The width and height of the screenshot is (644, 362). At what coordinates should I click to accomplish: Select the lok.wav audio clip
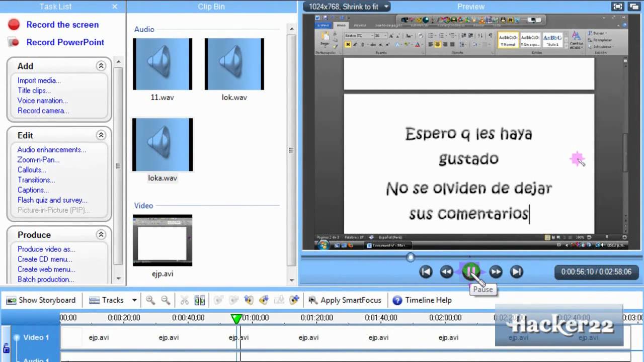coord(234,64)
